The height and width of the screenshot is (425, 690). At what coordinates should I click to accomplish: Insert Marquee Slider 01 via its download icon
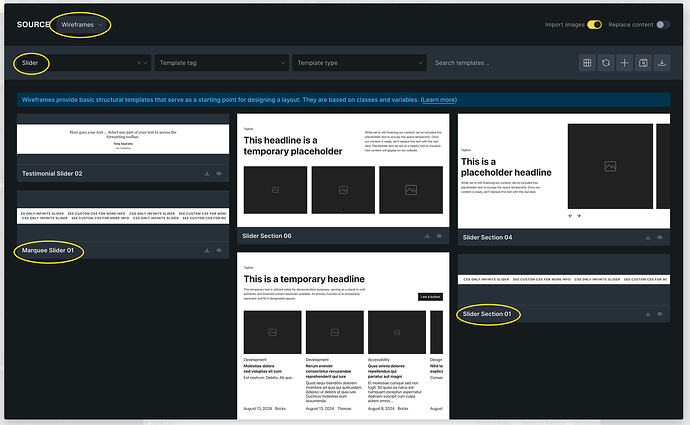[207, 251]
